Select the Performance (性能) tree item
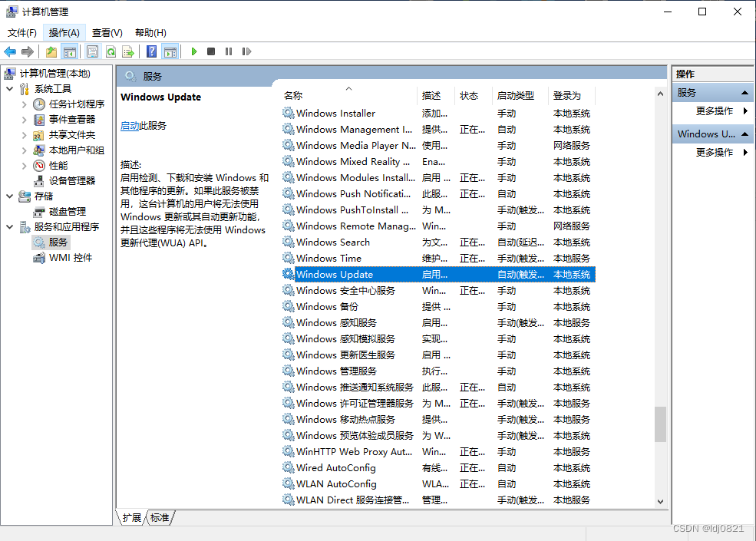Viewport: 756px width, 541px height. coord(58,166)
